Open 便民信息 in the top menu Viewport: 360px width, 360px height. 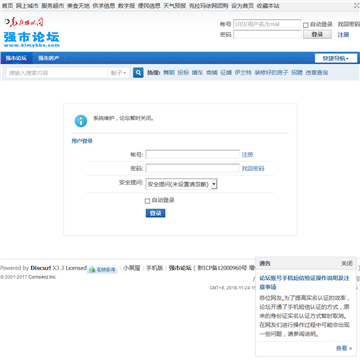(x=149, y=6)
